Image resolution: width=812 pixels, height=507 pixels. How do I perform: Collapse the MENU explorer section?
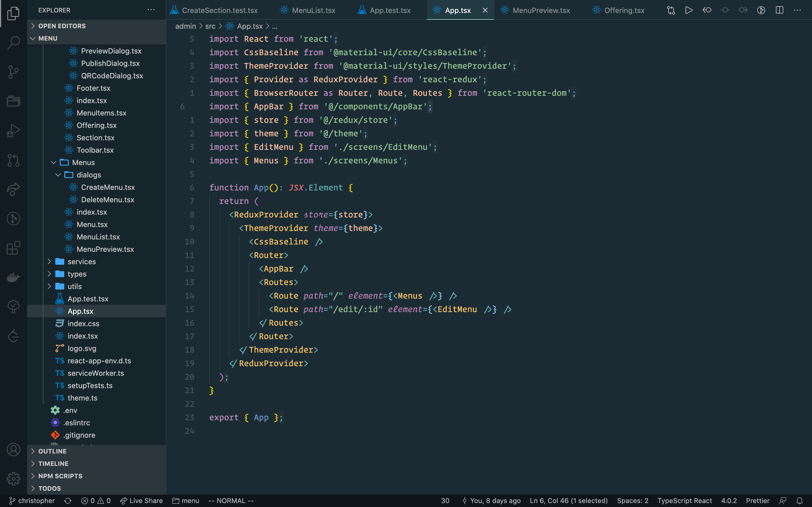pos(48,38)
